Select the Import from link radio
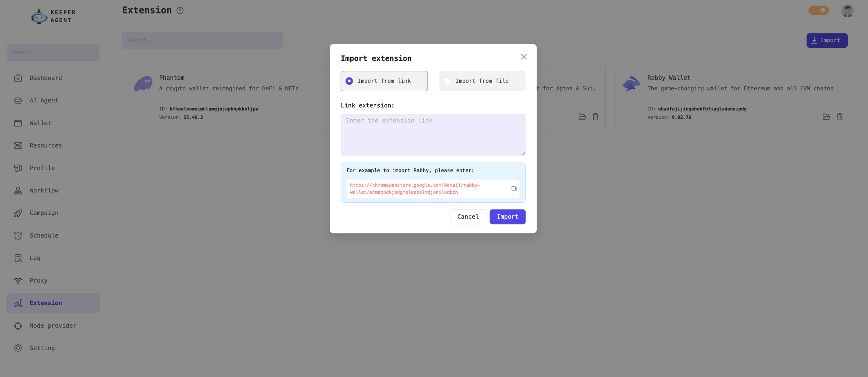Viewport: 868px width, 377px height. 349,81
